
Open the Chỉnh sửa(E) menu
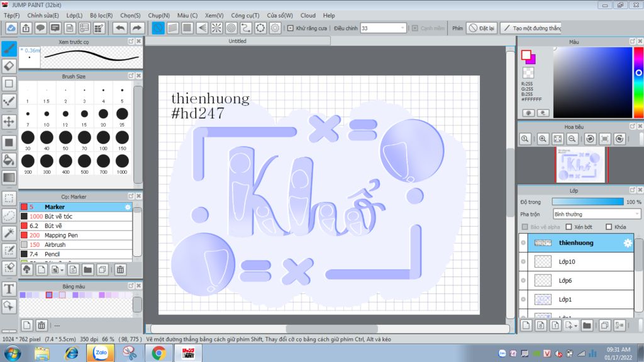click(43, 15)
